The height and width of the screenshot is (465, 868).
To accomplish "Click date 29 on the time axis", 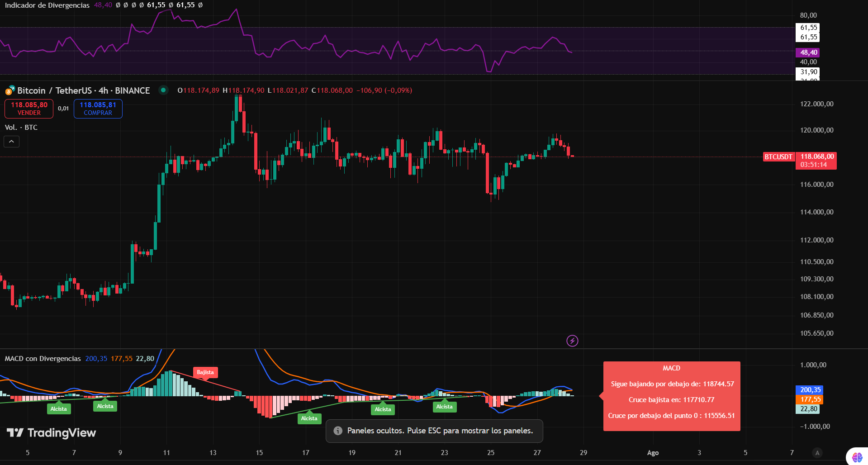I will (x=583, y=453).
